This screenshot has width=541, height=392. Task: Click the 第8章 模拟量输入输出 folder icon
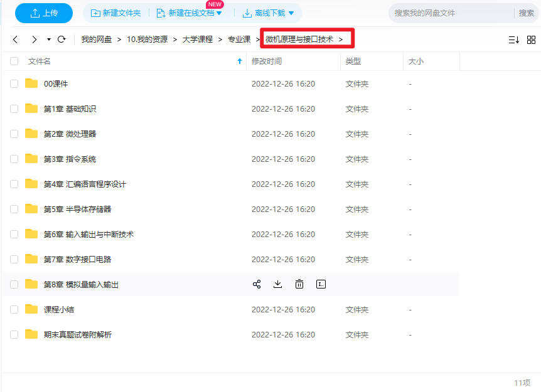31,284
